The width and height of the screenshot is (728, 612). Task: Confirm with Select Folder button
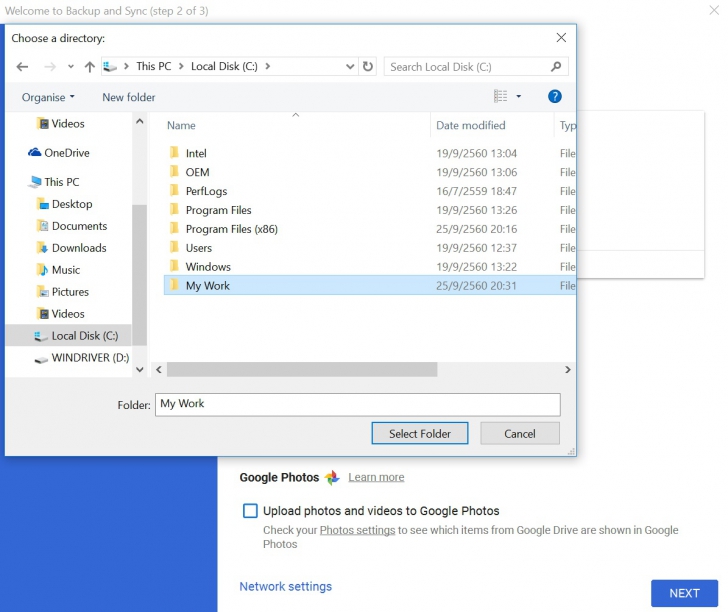(x=420, y=433)
